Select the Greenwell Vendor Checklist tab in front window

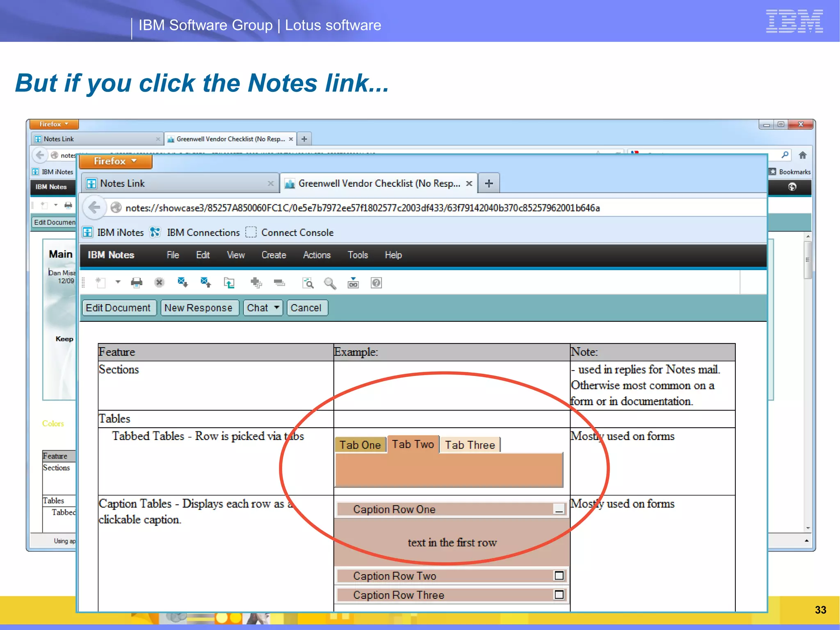[x=379, y=183]
